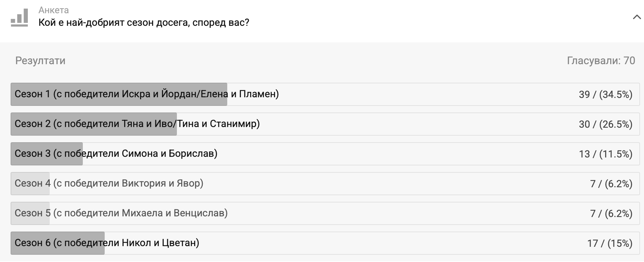Image resolution: width=644 pixels, height=262 pixels.
Task: Pick Сезон 6 with Никол и Цветан
Action: [107, 243]
